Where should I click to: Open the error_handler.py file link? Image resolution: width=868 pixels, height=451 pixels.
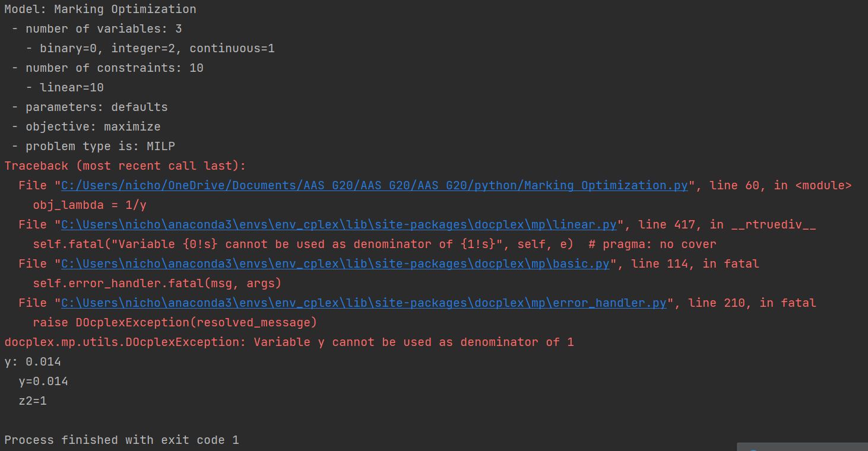point(364,303)
